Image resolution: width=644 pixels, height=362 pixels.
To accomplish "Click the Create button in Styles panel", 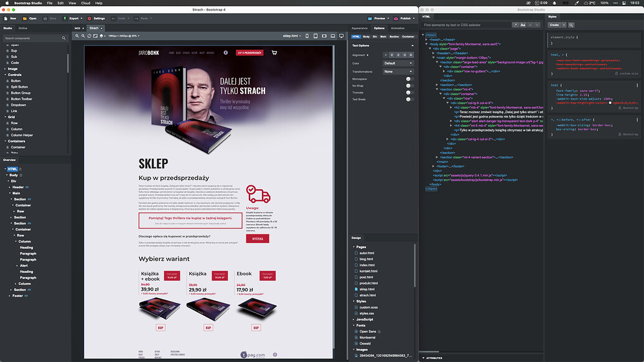I will pyautogui.click(x=554, y=25).
